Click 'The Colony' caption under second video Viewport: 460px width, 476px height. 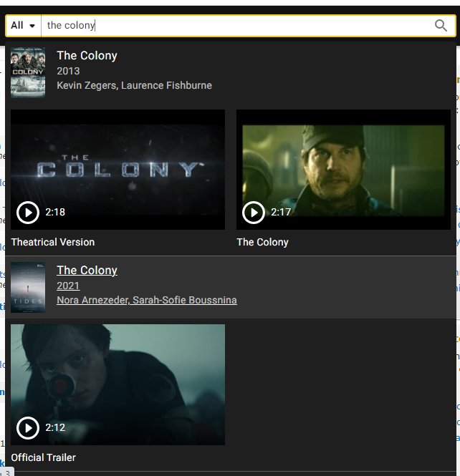tap(263, 242)
